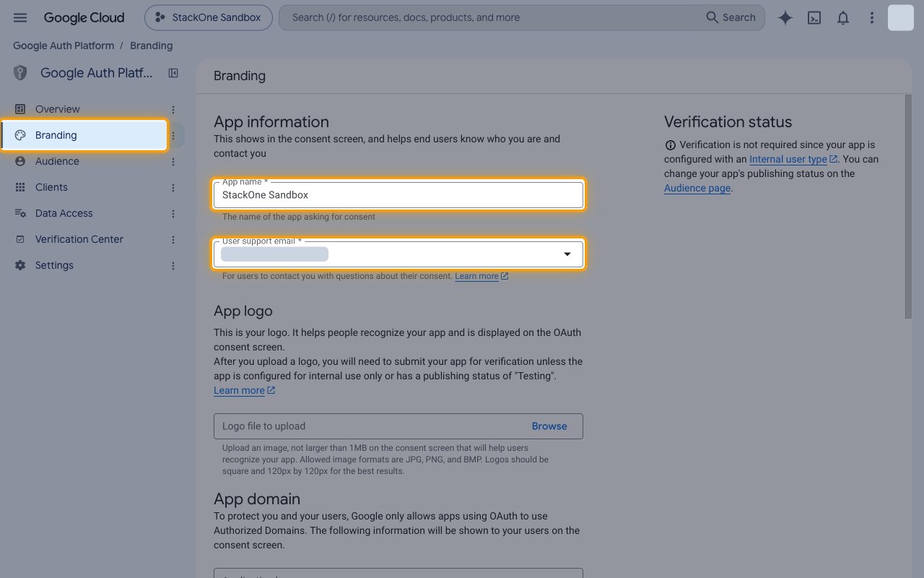
Task: Open the three-dot menu next to Overview
Action: click(x=173, y=109)
